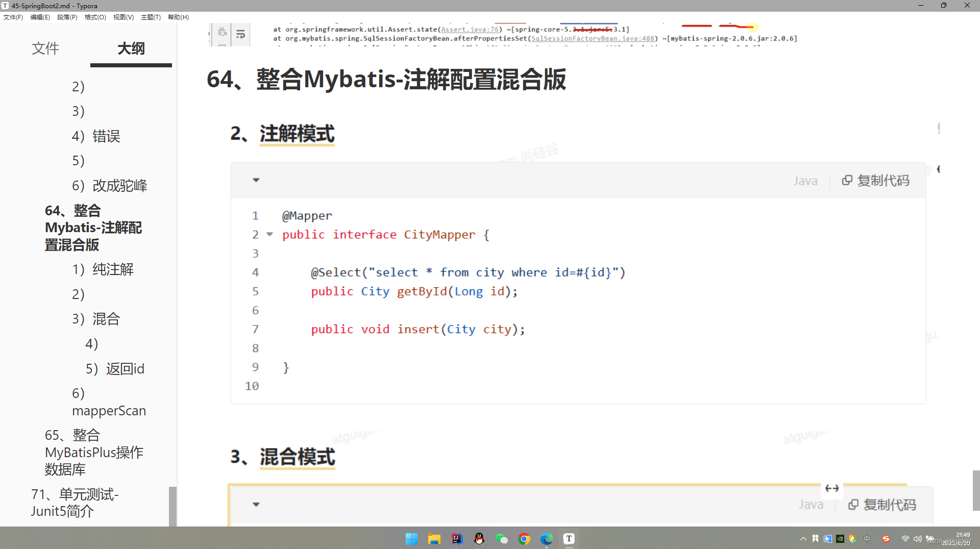
Task: Open the 文件(F) menu
Action: pyautogui.click(x=13, y=17)
